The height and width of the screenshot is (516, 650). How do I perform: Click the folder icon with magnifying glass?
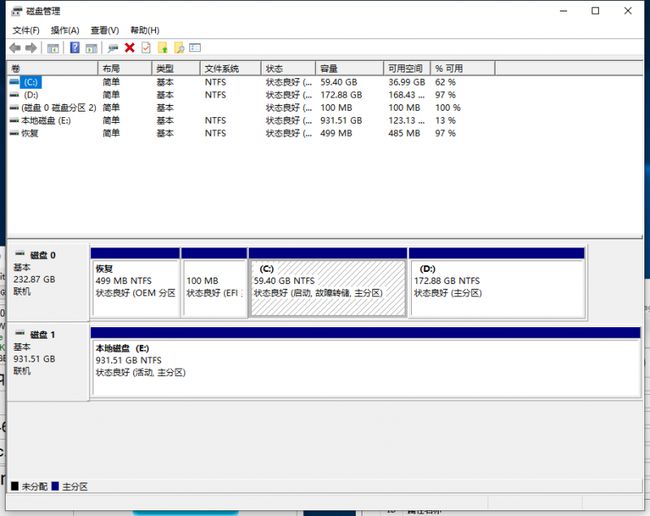pyautogui.click(x=179, y=48)
